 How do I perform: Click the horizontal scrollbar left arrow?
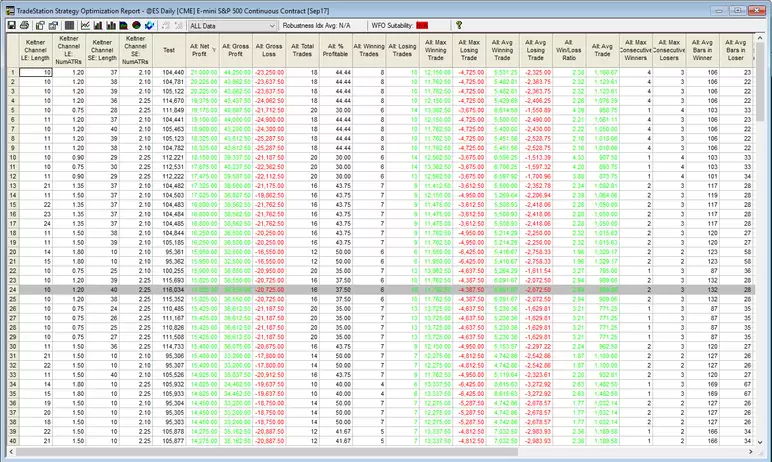(x=11, y=451)
